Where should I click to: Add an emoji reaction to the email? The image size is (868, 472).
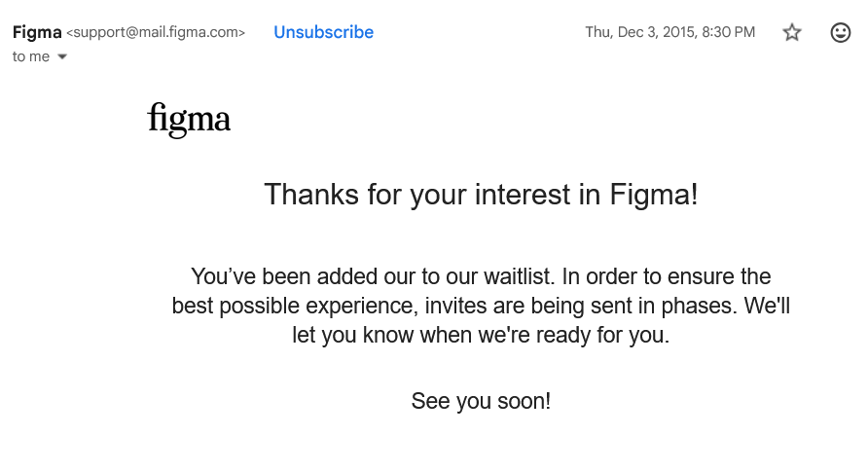(x=841, y=32)
